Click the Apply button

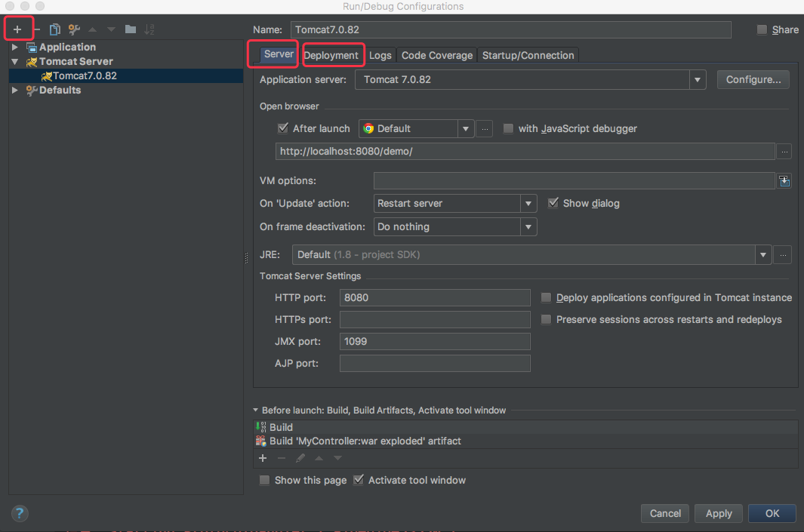pyautogui.click(x=719, y=514)
